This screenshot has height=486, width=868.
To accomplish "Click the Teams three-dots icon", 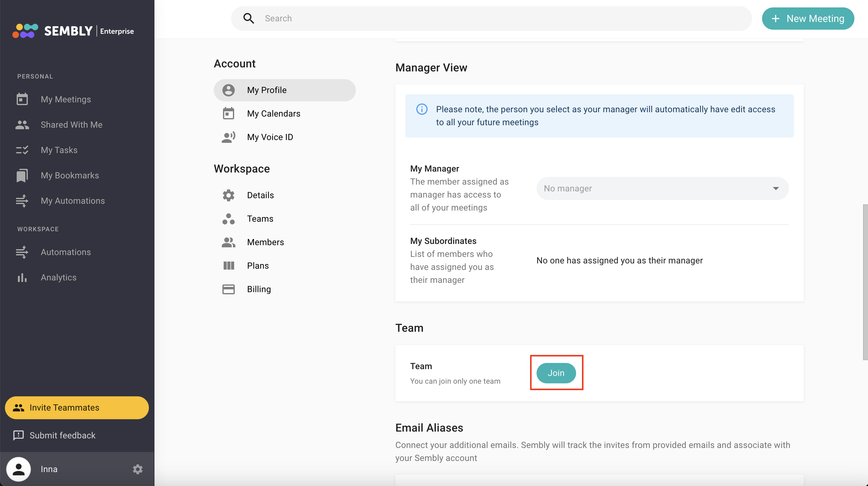I will pos(229,219).
